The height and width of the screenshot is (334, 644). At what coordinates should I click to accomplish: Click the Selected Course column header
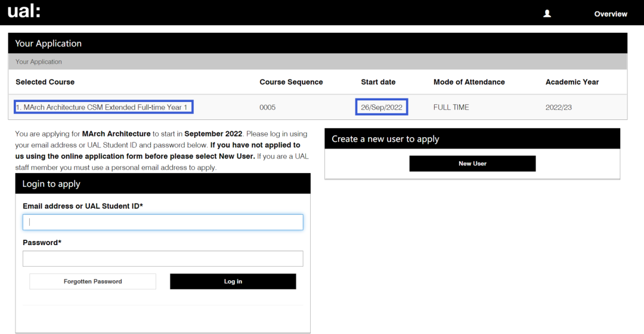(45, 82)
